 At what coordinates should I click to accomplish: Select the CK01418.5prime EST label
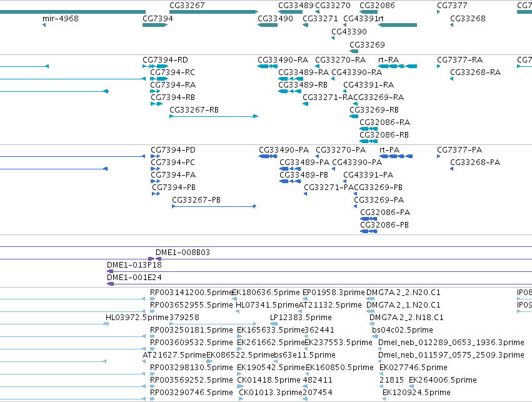269,381
